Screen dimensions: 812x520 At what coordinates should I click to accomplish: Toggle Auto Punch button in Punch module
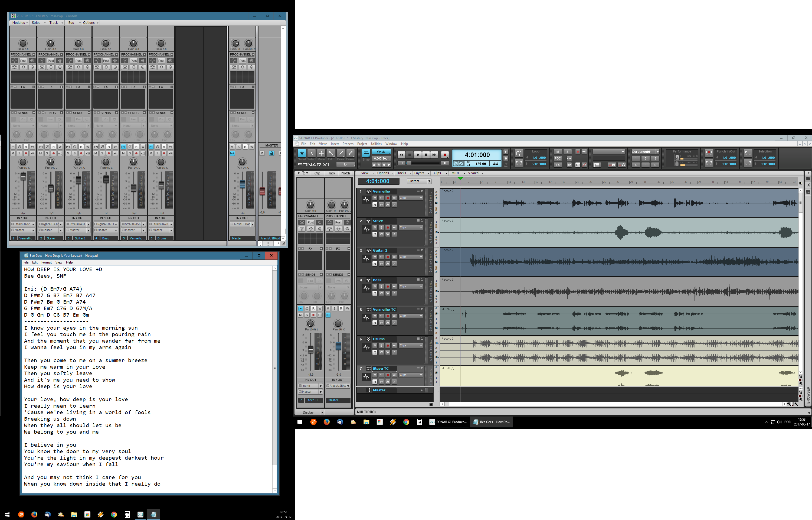[709, 153]
